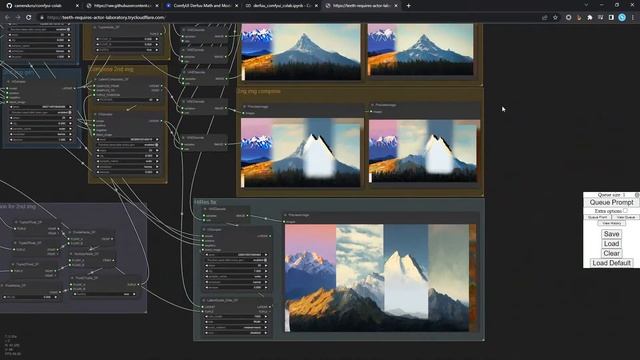640x360 pixels.
Task: Select the large HiRes fix preview image
Action: pos(380,278)
